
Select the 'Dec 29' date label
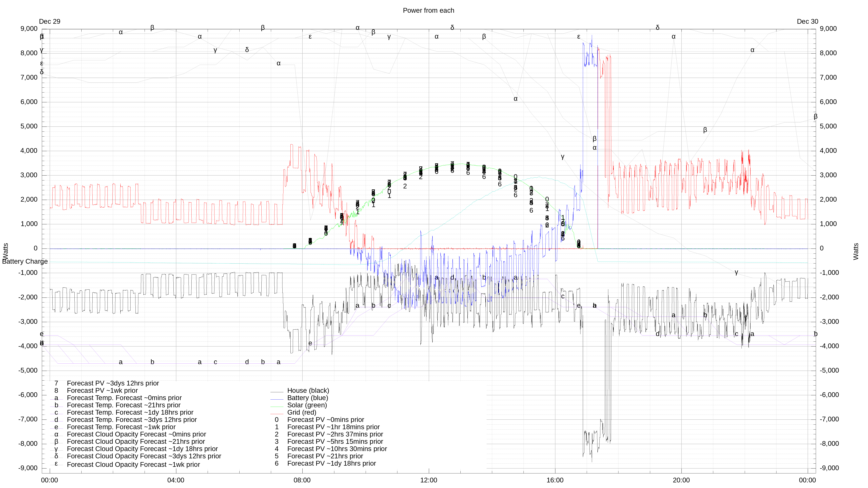click(x=50, y=22)
